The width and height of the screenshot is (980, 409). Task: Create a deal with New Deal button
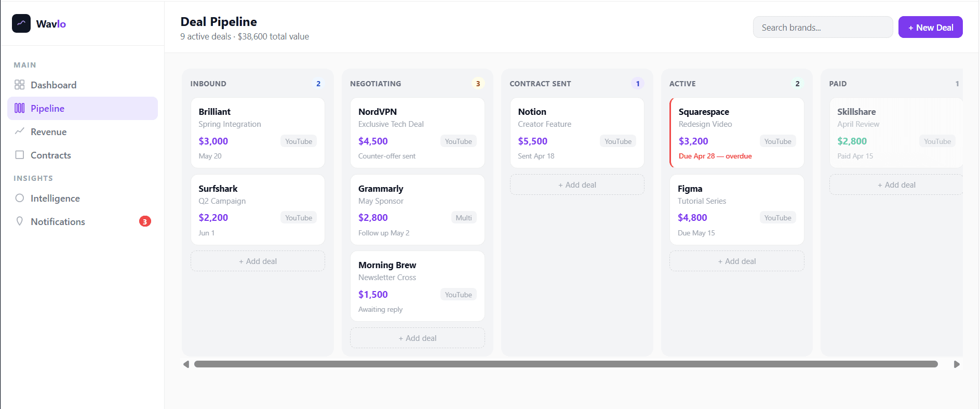(x=930, y=27)
